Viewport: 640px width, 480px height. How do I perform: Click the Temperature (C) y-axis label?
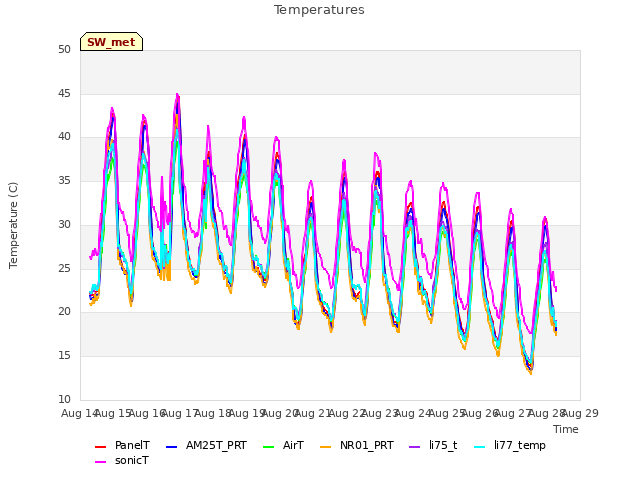tap(13, 225)
